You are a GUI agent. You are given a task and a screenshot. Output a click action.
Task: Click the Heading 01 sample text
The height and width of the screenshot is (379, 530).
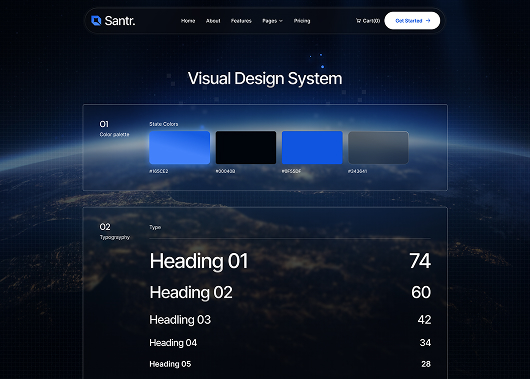point(199,261)
